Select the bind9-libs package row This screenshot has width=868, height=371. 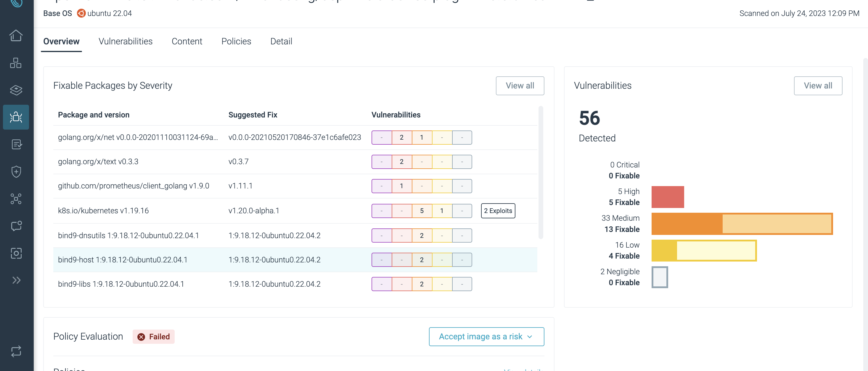point(295,284)
